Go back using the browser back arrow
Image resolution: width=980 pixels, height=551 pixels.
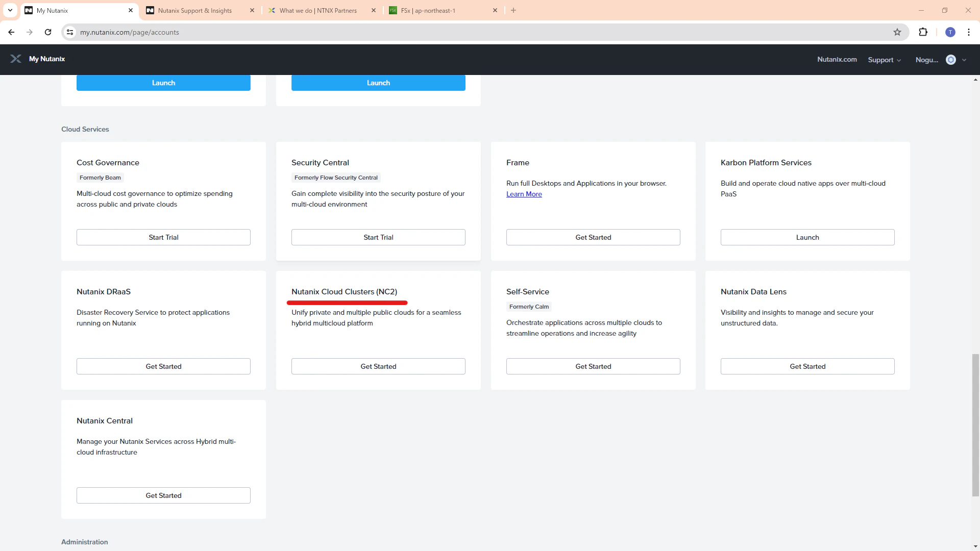[11, 32]
